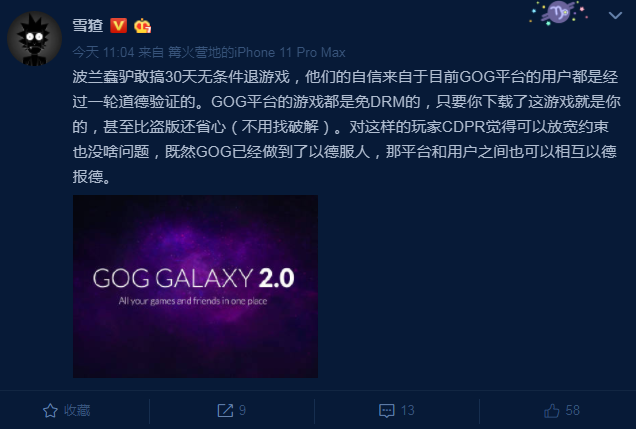Click the 收藏 label

[77, 410]
